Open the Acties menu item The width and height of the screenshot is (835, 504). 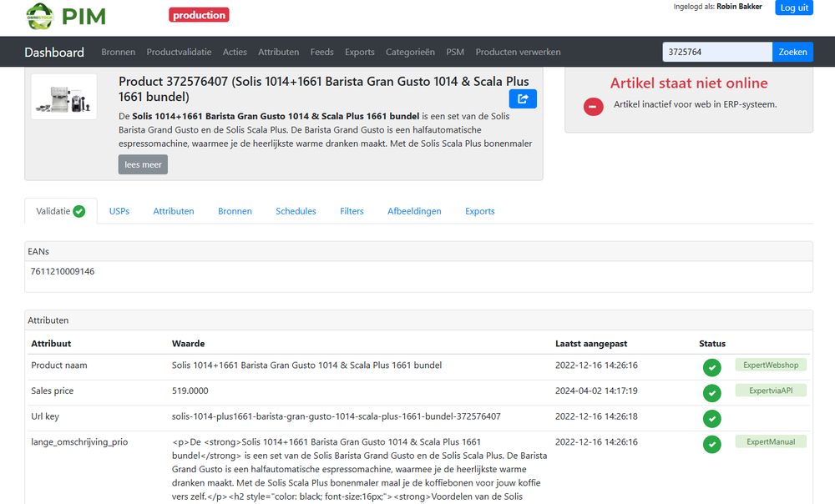235,53
